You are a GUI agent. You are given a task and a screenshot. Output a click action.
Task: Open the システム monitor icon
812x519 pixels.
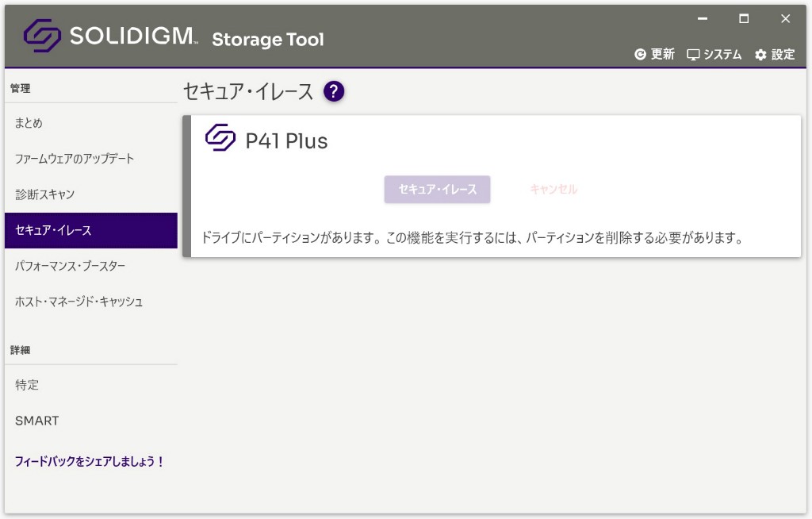[x=693, y=55]
